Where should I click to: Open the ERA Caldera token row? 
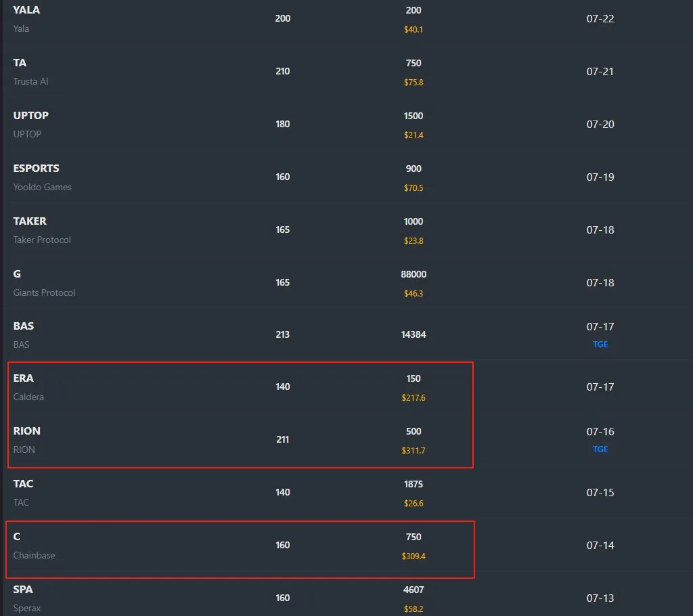click(x=24, y=378)
